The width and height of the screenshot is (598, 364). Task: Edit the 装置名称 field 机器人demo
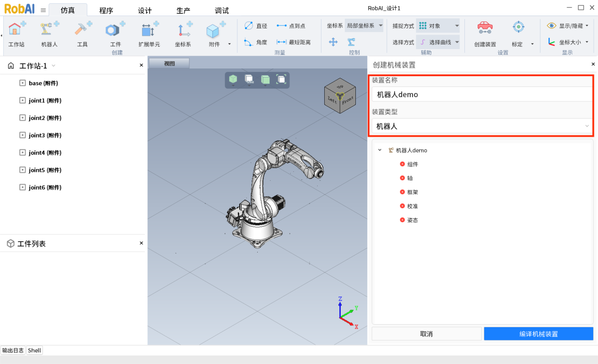(x=482, y=94)
